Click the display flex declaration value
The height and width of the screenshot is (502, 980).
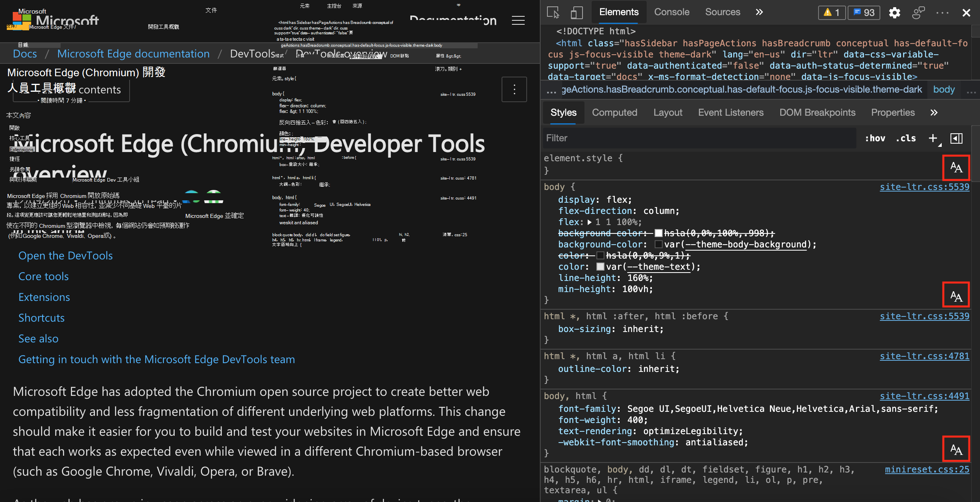[616, 200]
